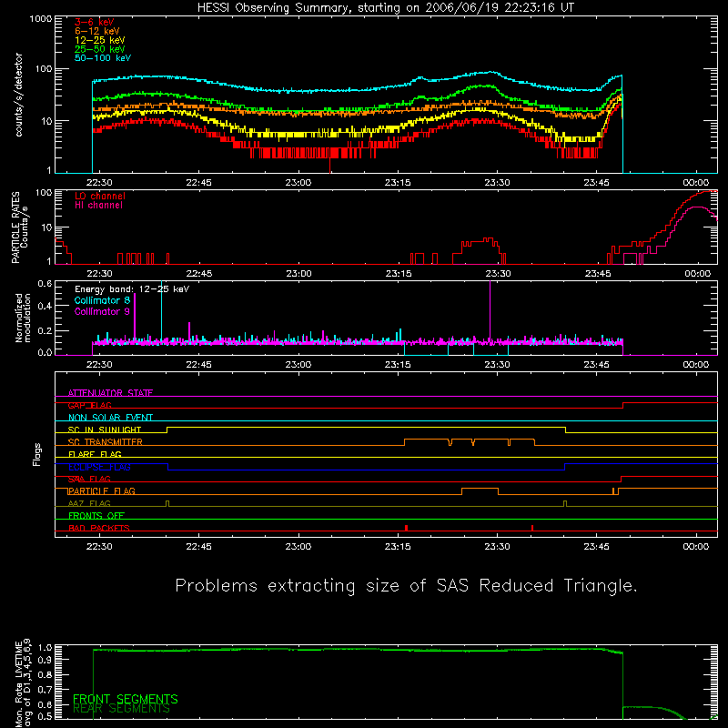Select the 25-50 keV legend label

(100, 49)
